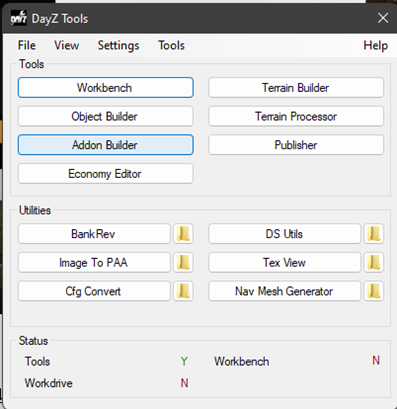The image size is (397, 409).
Task: Click the Workdrive status label
Action: 48,383
